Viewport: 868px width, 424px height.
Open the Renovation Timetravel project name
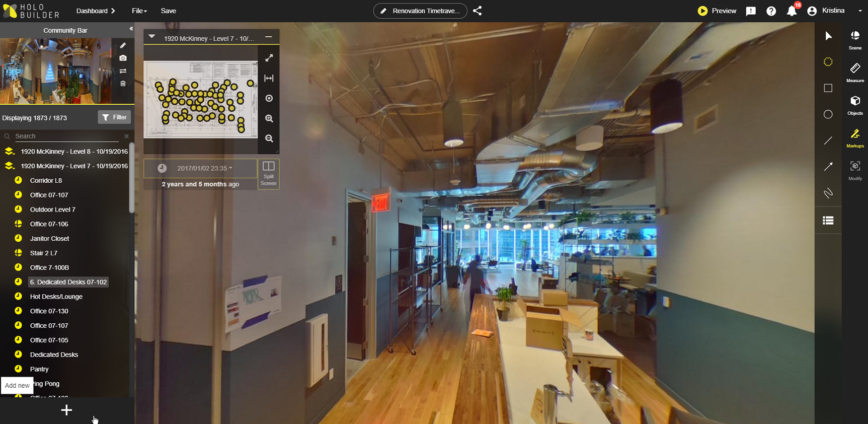pos(420,11)
